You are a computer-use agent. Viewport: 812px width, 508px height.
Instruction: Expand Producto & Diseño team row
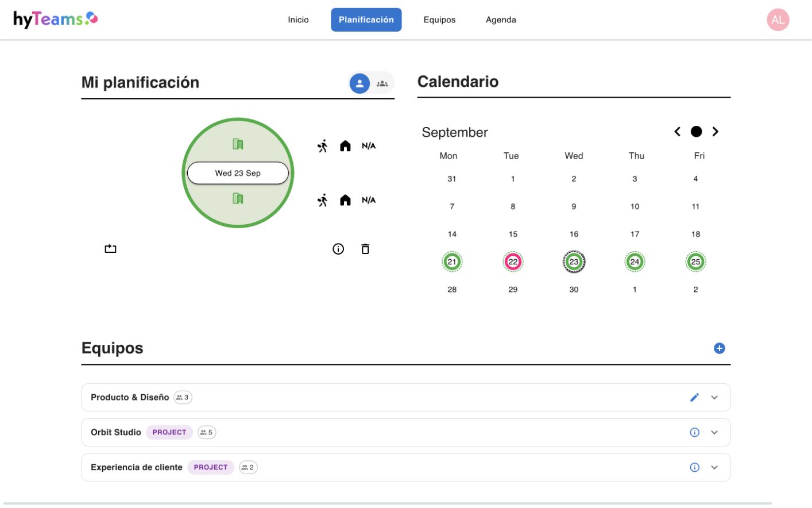click(714, 398)
